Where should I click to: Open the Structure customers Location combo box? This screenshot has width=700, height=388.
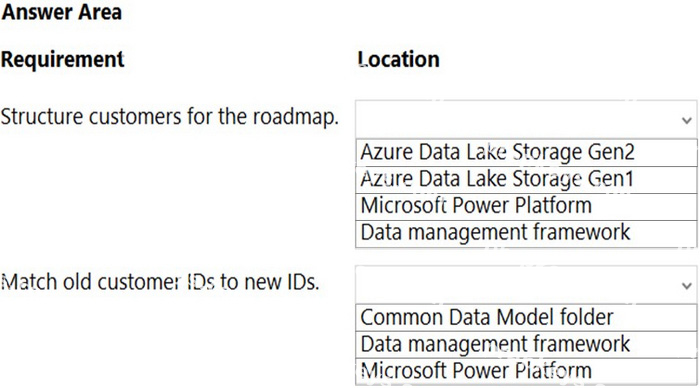[526, 119]
